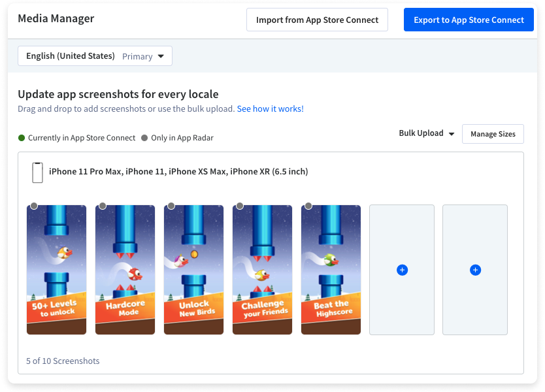Click the gray 'Only in App Radar' legend dot
The width and height of the screenshot is (545, 392).
tap(144, 138)
